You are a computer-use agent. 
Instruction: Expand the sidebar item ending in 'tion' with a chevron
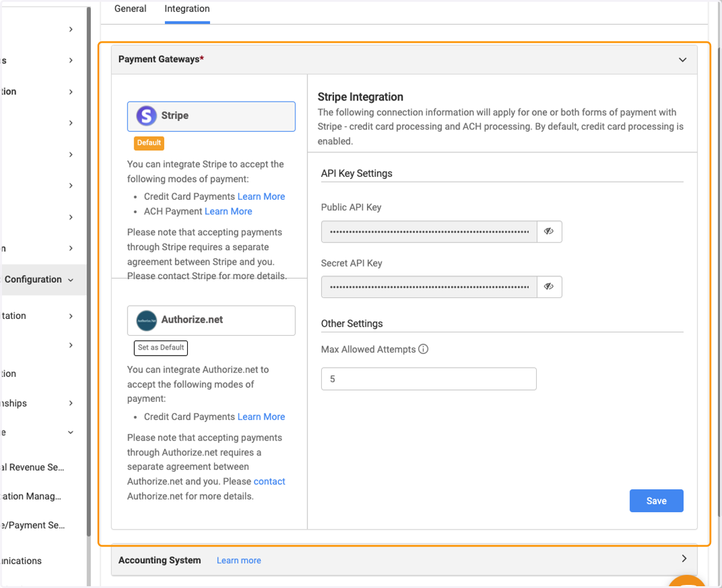point(71,92)
